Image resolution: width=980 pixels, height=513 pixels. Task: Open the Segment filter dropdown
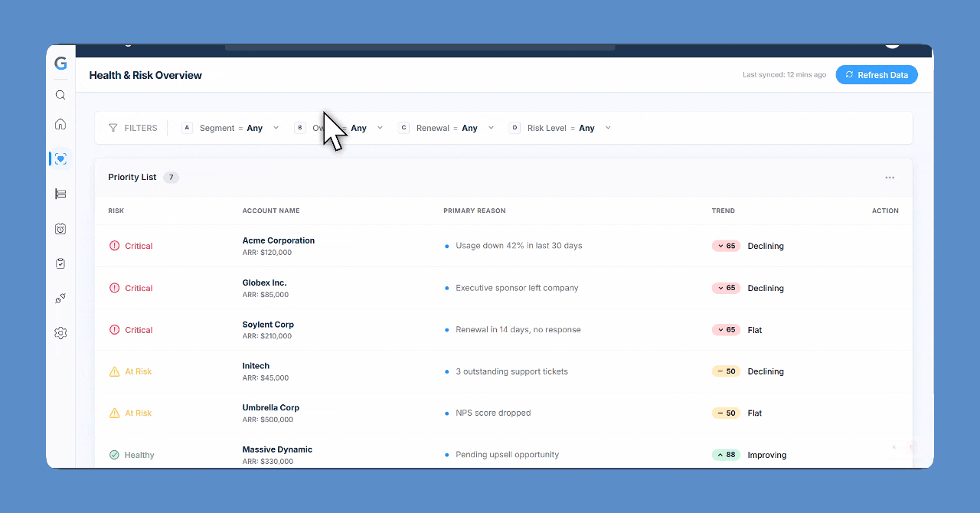(x=230, y=128)
